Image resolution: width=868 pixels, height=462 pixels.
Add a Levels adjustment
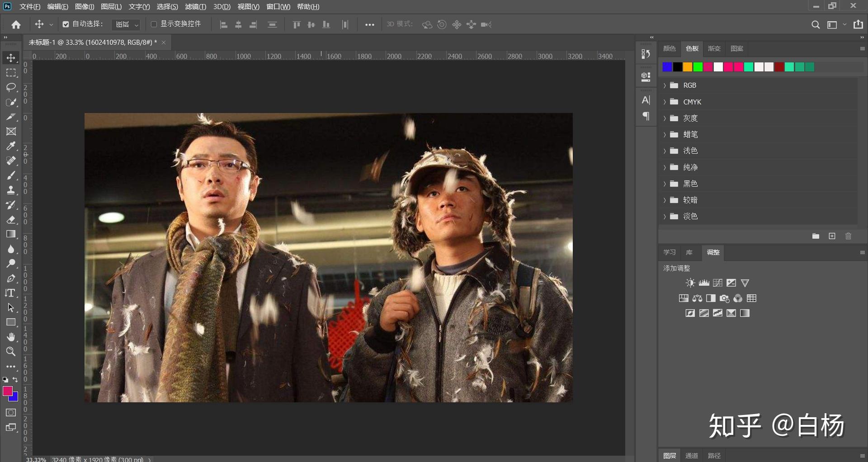point(704,283)
